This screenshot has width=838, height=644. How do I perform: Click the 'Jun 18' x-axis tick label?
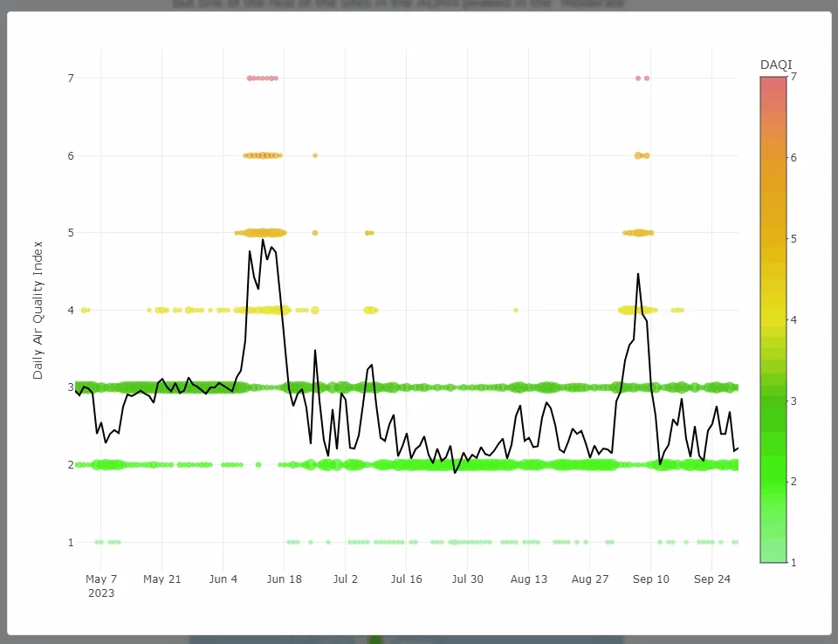click(285, 579)
